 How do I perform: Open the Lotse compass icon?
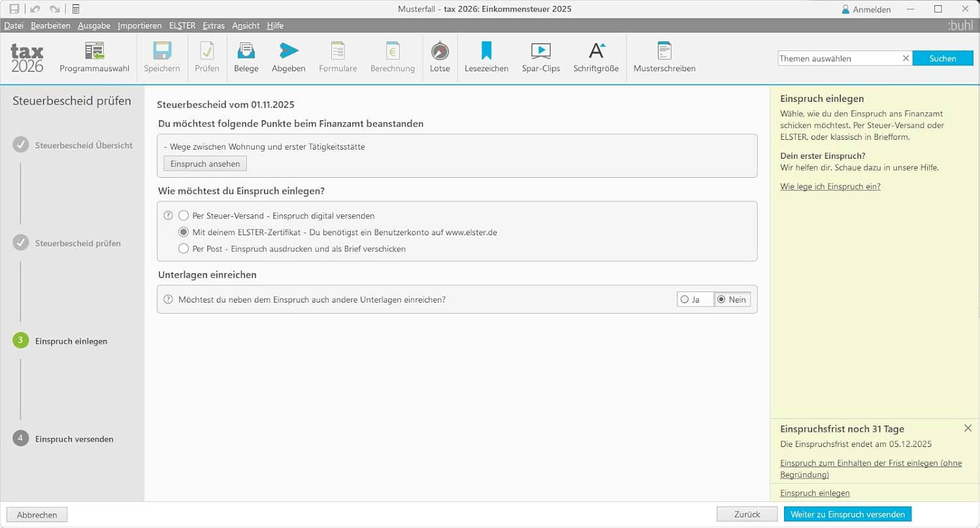(x=440, y=52)
